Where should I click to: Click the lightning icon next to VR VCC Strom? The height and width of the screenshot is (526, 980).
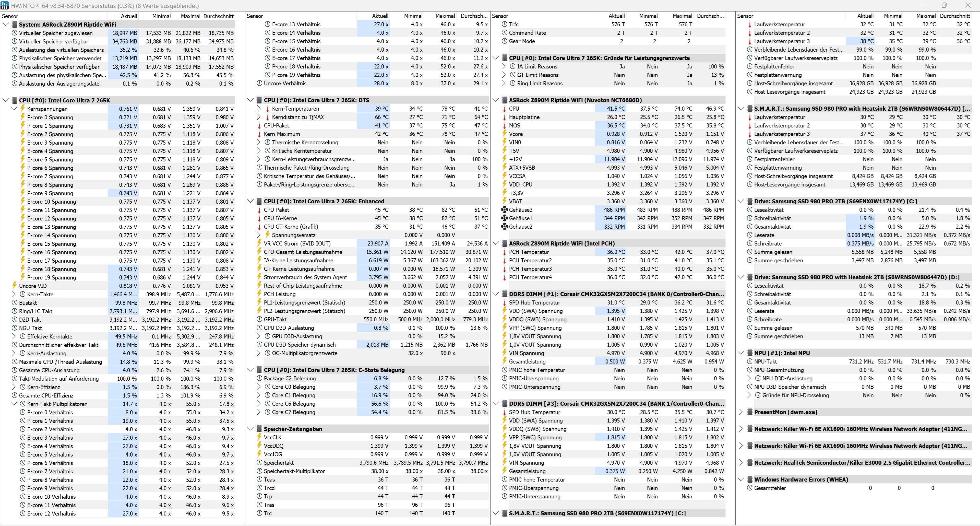(259, 244)
